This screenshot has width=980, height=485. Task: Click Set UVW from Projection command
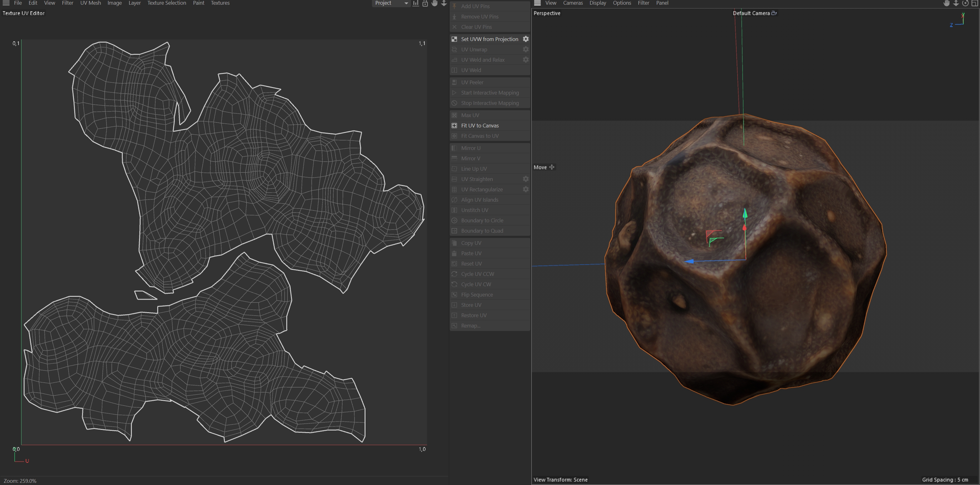(489, 39)
